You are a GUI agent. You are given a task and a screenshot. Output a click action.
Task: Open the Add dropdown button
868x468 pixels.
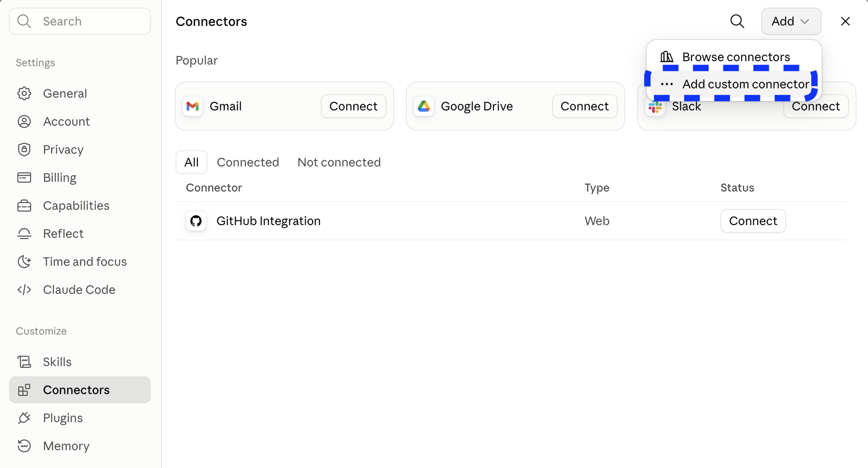pyautogui.click(x=791, y=21)
